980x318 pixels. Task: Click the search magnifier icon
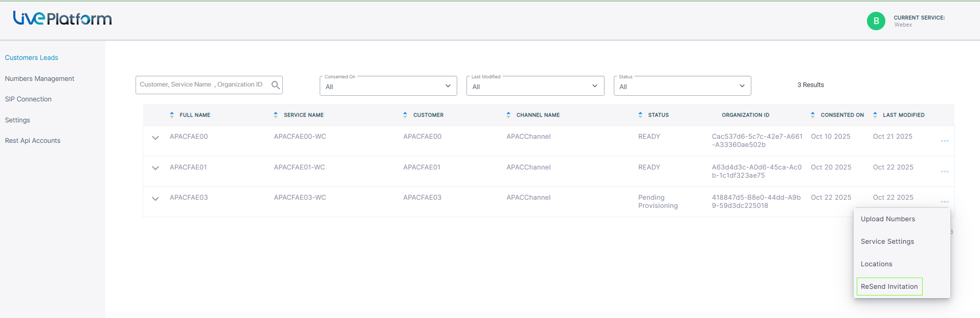pyautogui.click(x=275, y=85)
